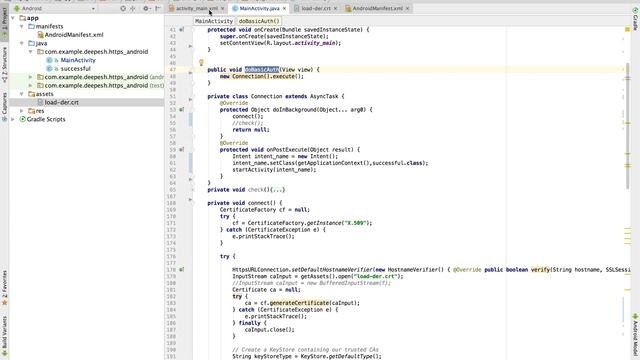Click the MainActivity breadcrumb

tap(214, 21)
